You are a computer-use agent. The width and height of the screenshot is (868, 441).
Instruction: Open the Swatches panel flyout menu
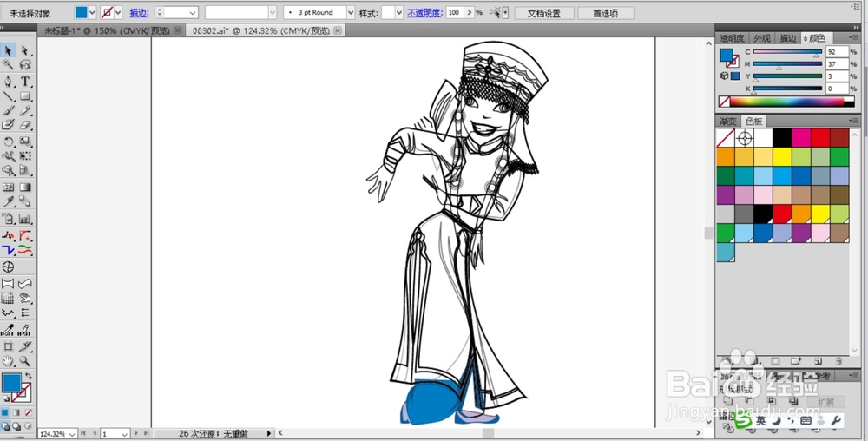click(853, 122)
